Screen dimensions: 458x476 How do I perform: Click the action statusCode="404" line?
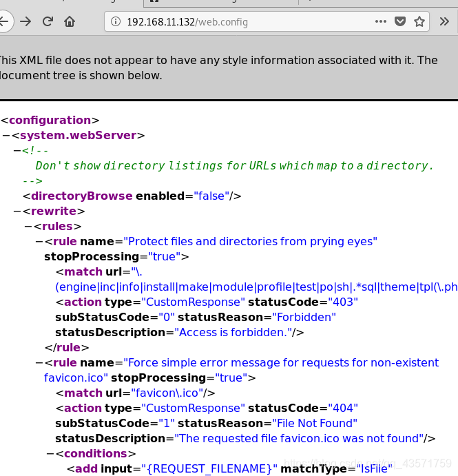point(207,408)
